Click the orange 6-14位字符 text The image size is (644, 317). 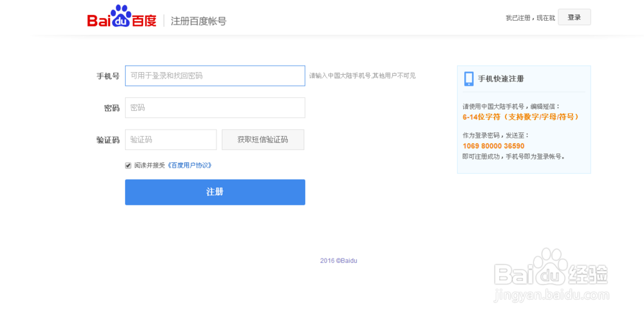(x=520, y=117)
